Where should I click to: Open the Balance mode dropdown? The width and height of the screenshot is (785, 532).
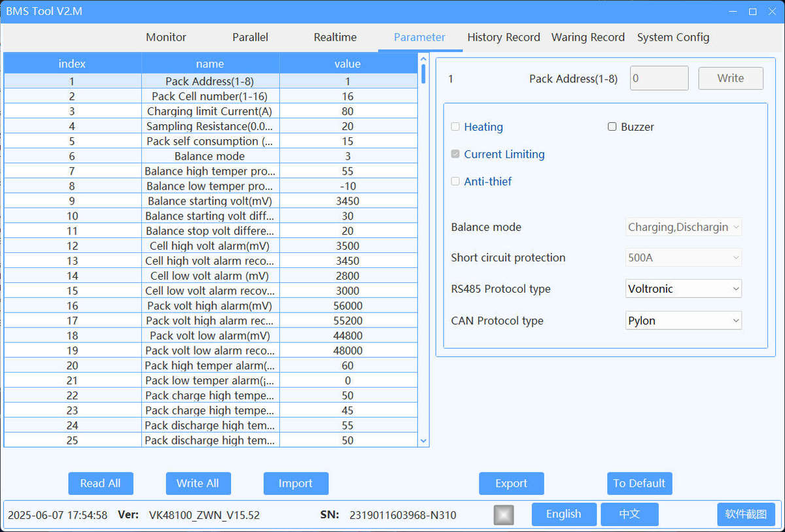(x=684, y=227)
